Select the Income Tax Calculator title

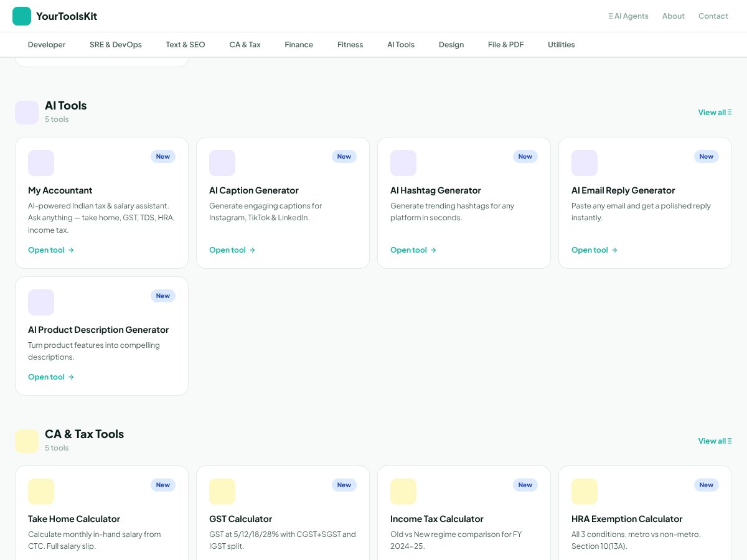tap(437, 519)
